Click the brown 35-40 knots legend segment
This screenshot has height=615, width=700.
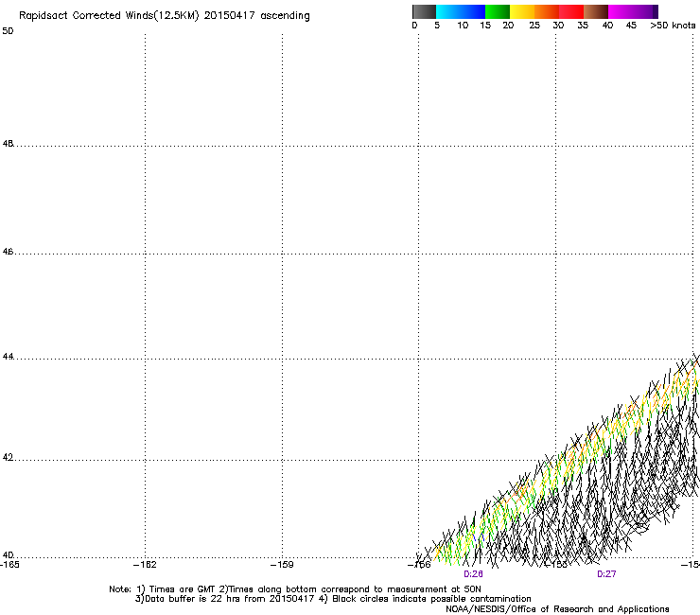[596, 11]
